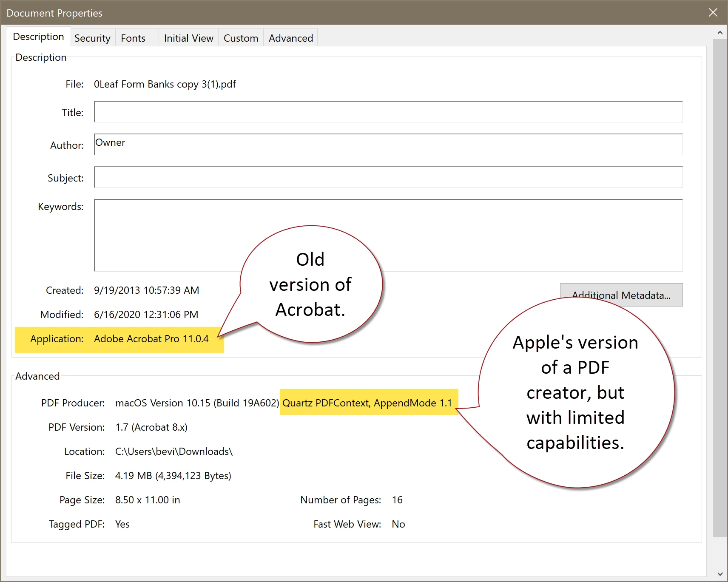The width and height of the screenshot is (728, 582).
Task: Click the 'PDF Version:' label
Action: click(77, 427)
